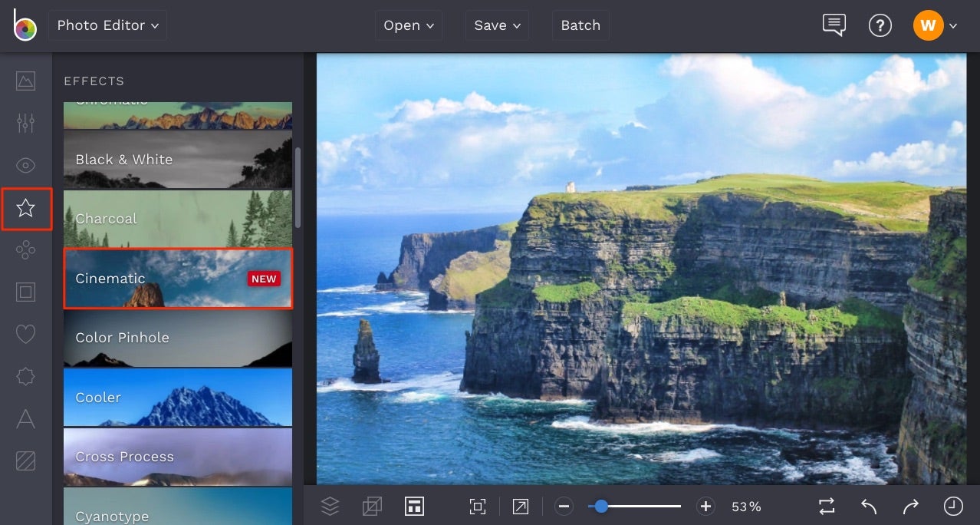Open the Frames panel

point(25,292)
